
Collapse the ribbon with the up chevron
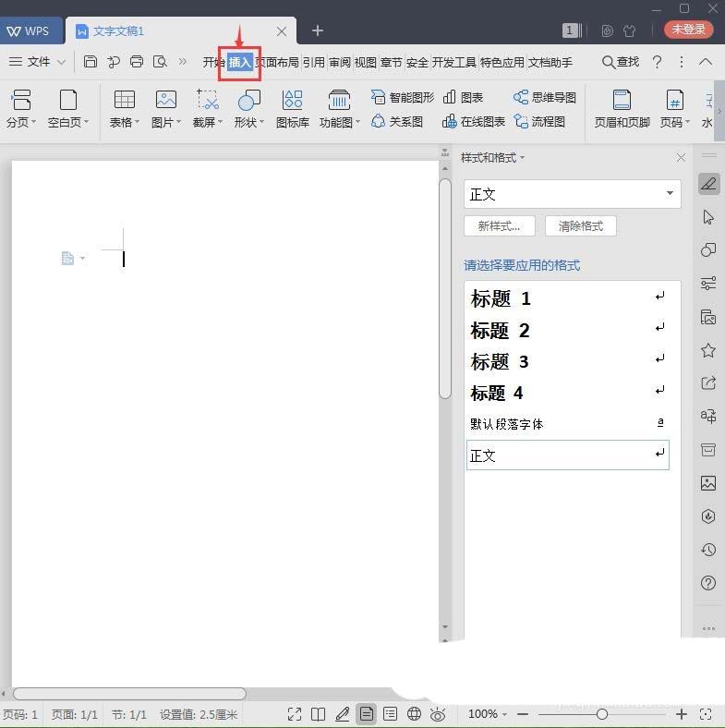point(706,62)
